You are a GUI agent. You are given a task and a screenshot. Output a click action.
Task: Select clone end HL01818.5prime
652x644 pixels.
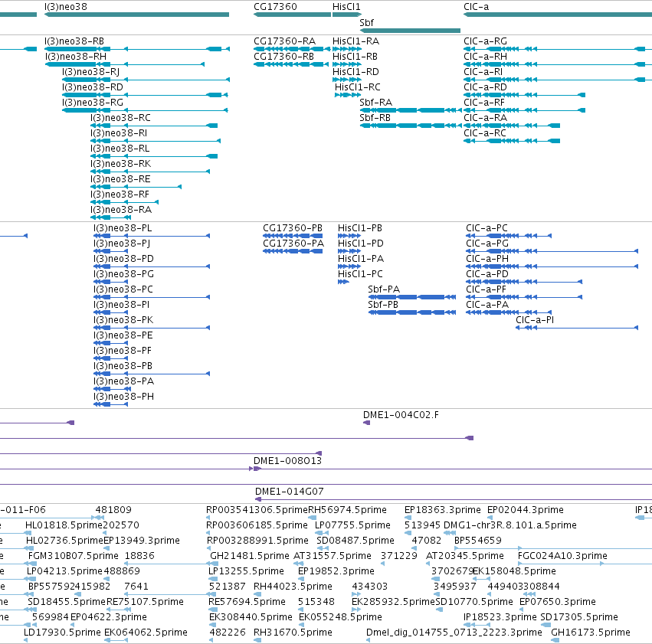pos(64,525)
